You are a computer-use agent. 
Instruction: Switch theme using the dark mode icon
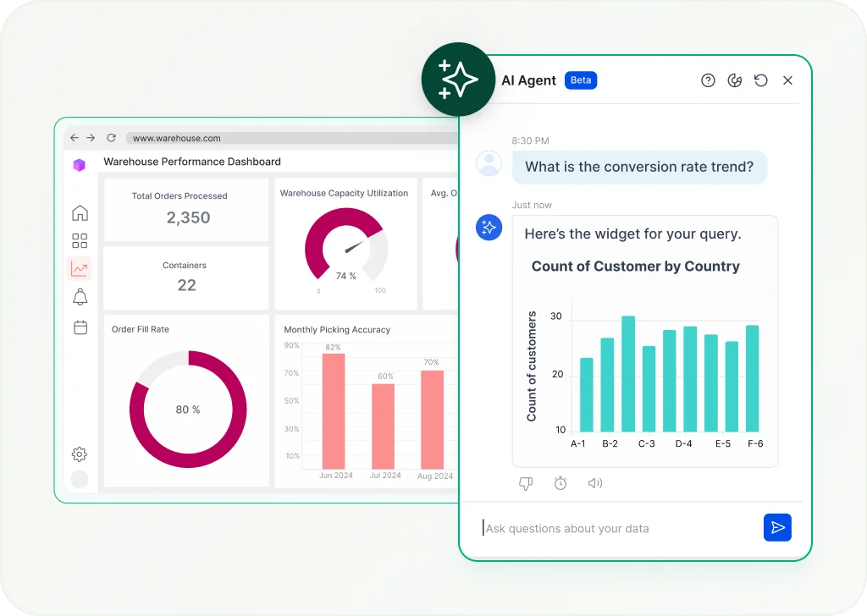coord(734,80)
